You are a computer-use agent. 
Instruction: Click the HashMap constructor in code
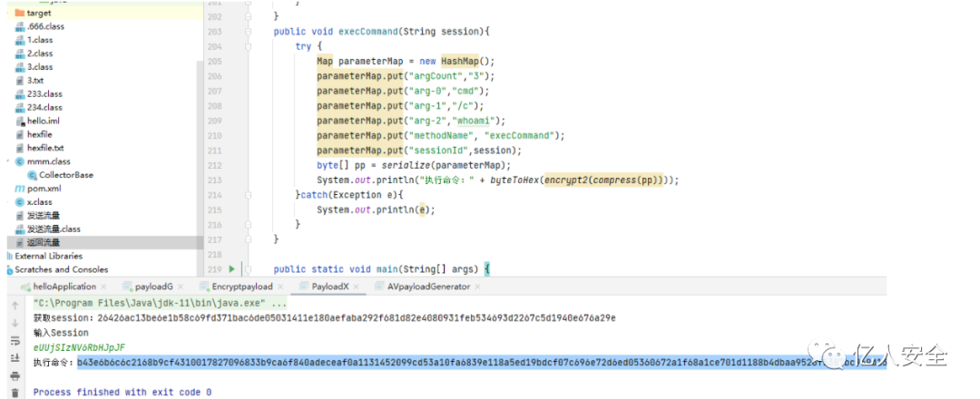460,61
